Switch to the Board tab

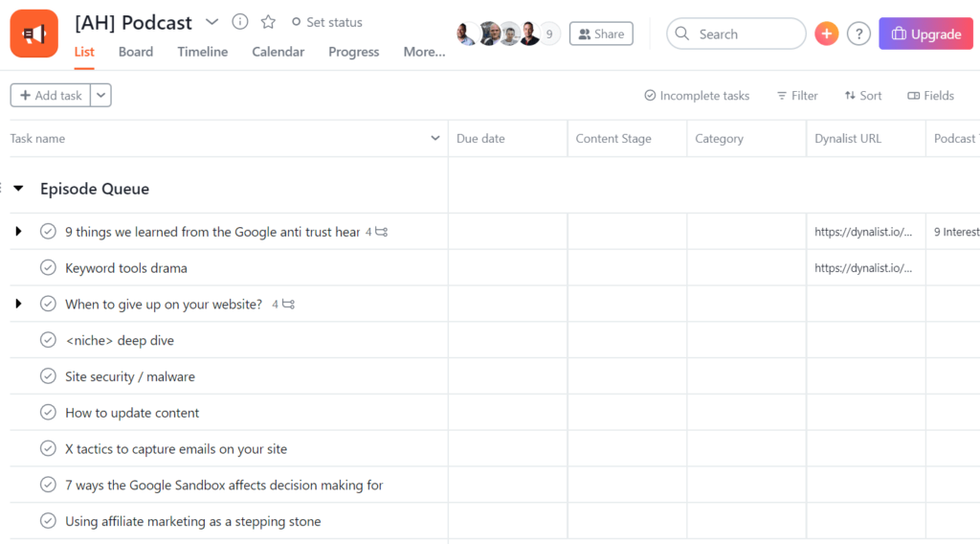[x=136, y=52]
